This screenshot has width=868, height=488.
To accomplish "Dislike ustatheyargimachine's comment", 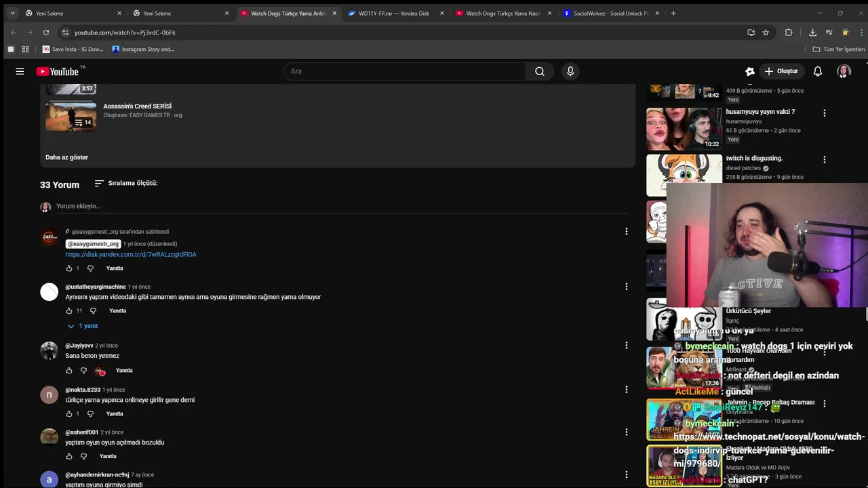I will [93, 310].
